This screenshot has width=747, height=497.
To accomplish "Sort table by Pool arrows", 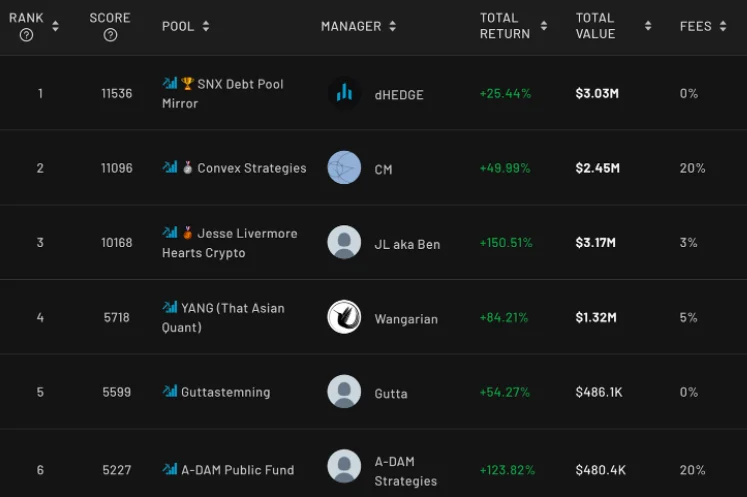I will coord(205,26).
